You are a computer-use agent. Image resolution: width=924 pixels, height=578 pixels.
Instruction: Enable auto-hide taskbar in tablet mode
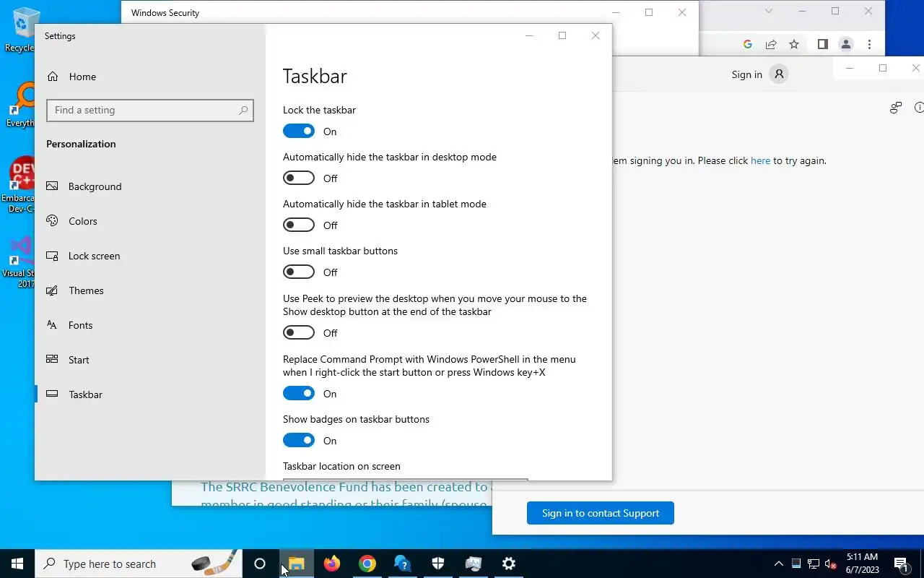point(299,225)
